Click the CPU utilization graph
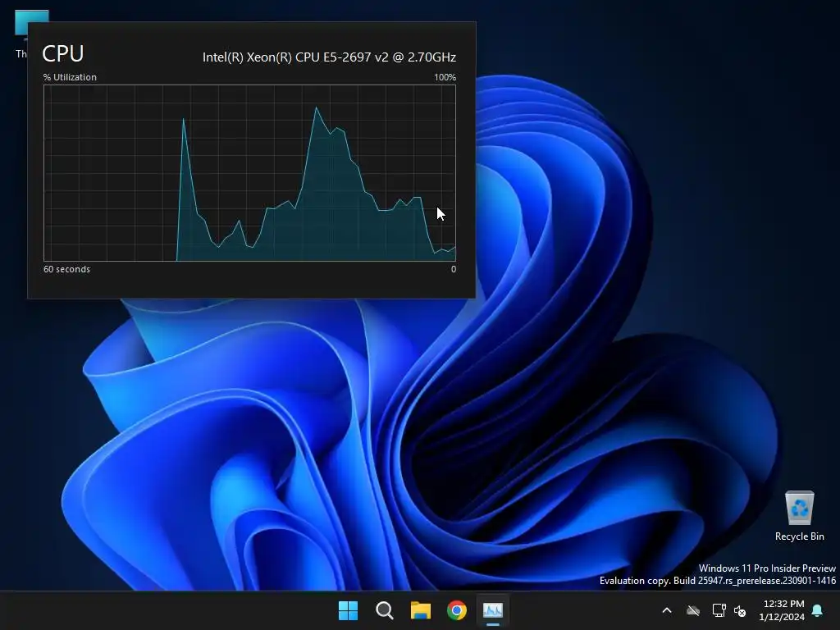The image size is (840, 630). point(249,173)
